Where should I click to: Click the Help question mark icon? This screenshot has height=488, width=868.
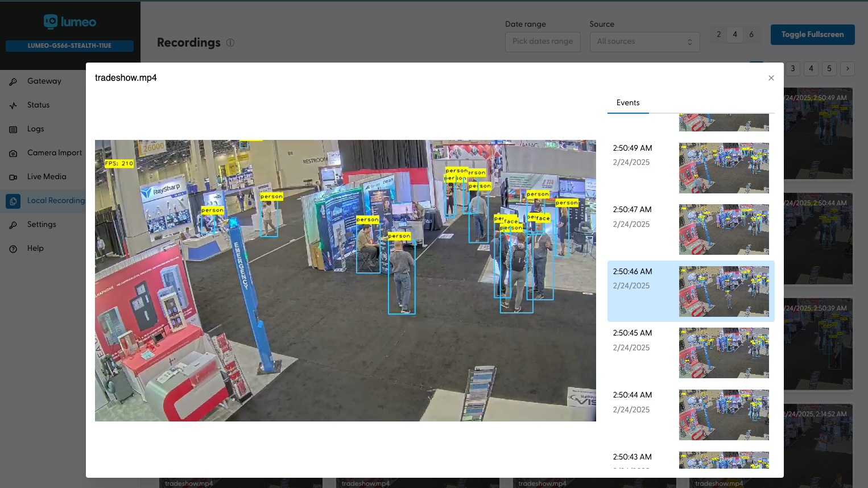click(x=13, y=249)
